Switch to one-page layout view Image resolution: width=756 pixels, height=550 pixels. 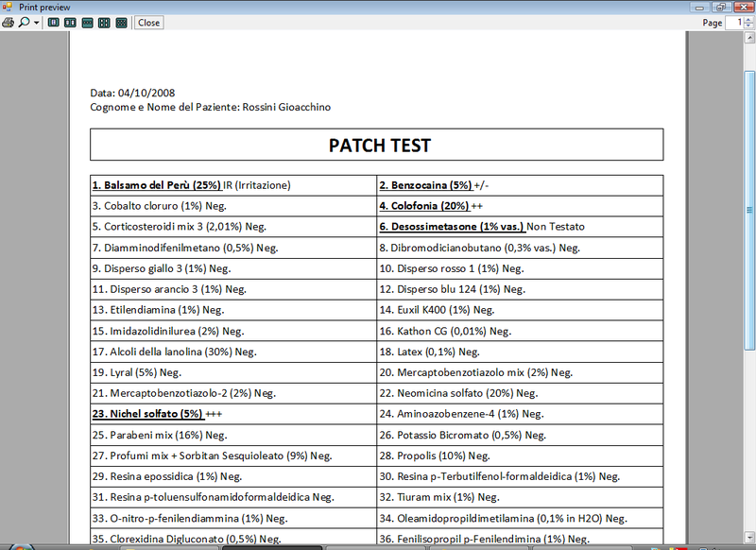click(54, 23)
